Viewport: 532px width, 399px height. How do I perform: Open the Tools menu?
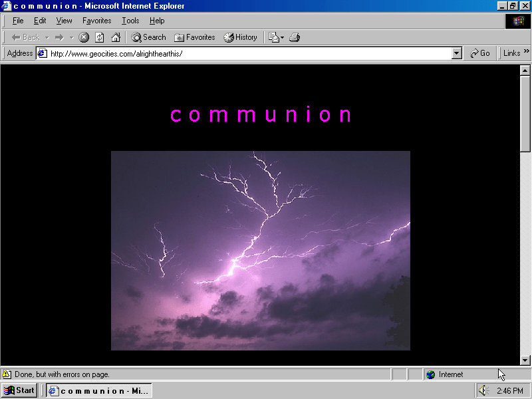(x=130, y=21)
